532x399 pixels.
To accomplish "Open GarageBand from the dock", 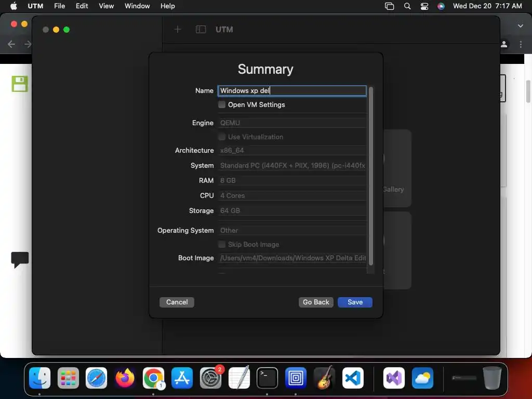I will coord(324,378).
